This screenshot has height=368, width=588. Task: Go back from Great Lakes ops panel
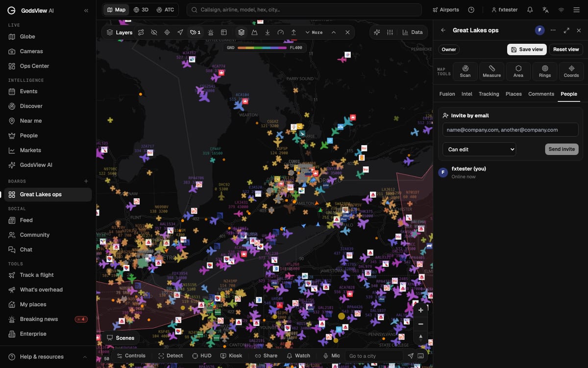tap(443, 30)
